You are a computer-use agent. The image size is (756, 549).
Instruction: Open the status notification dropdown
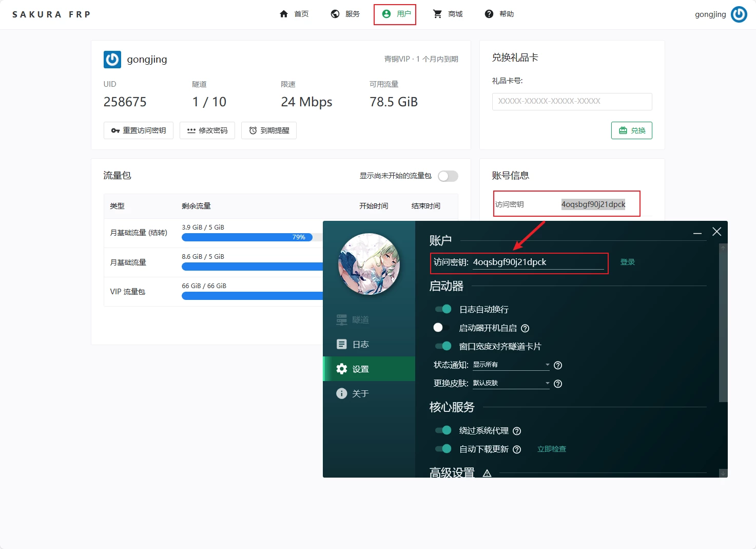tap(511, 365)
